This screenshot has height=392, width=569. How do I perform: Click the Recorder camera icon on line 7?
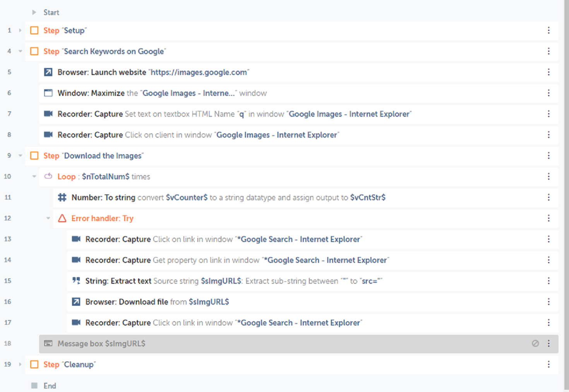[x=48, y=114]
